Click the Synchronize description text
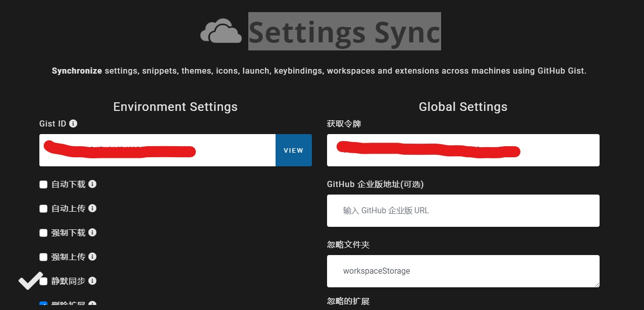 tap(319, 71)
